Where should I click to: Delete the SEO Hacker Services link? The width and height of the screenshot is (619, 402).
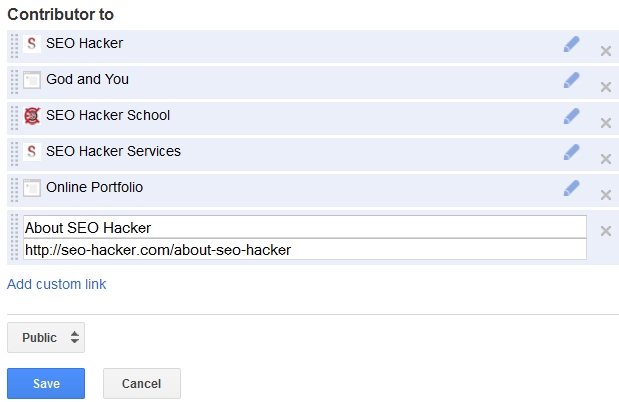click(605, 159)
